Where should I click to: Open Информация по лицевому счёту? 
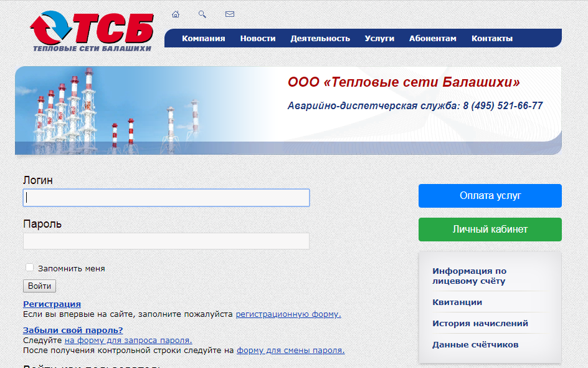(469, 276)
